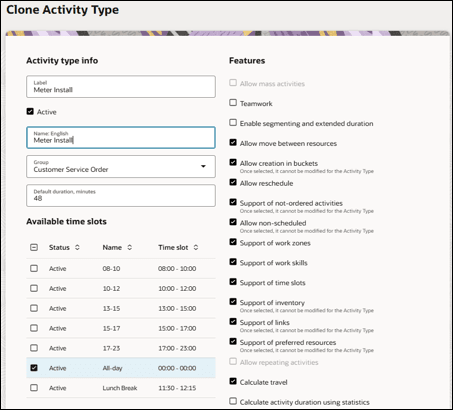Click the Label input field

(121, 87)
